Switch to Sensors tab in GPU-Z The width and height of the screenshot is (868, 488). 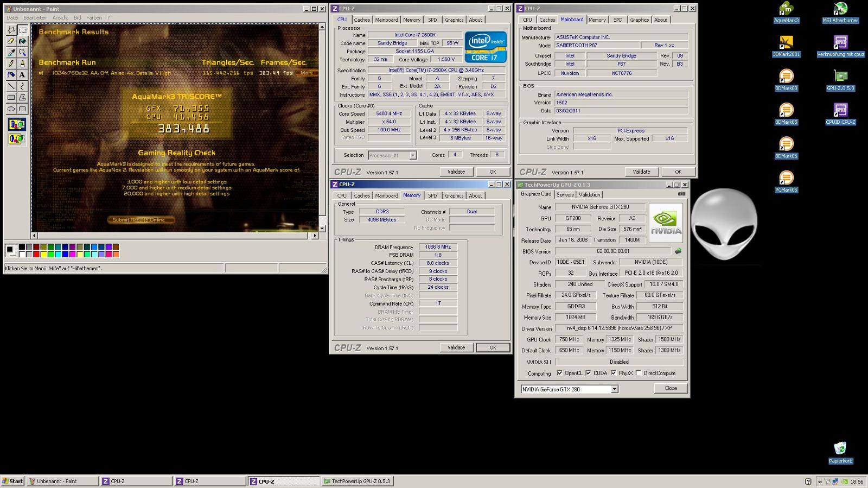pos(565,194)
